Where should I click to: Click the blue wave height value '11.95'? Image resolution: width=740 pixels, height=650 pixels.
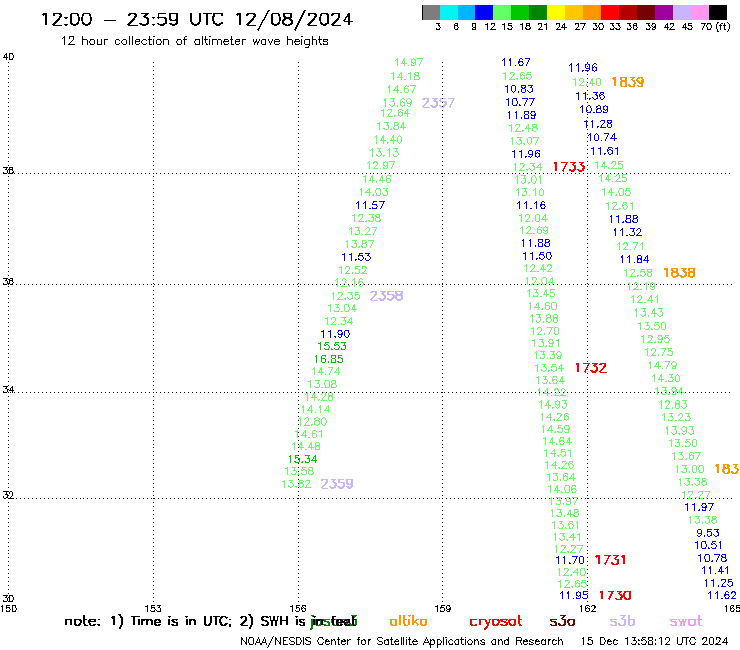coord(574,595)
